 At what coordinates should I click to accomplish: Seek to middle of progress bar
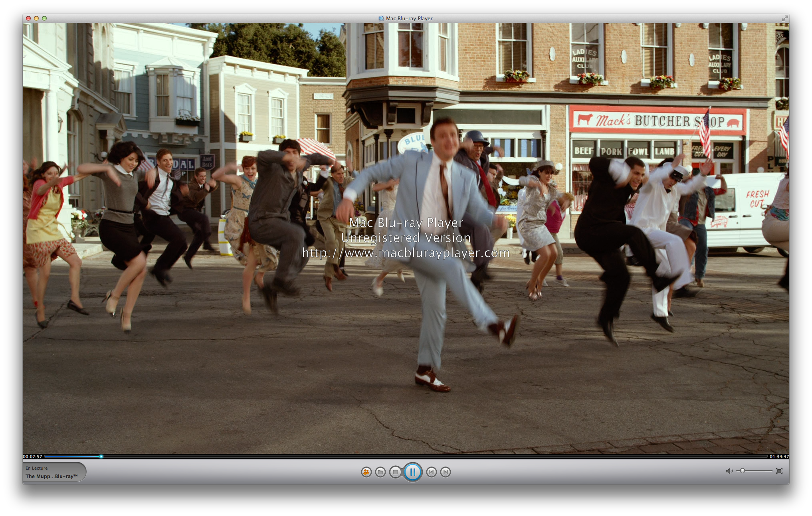point(406,456)
